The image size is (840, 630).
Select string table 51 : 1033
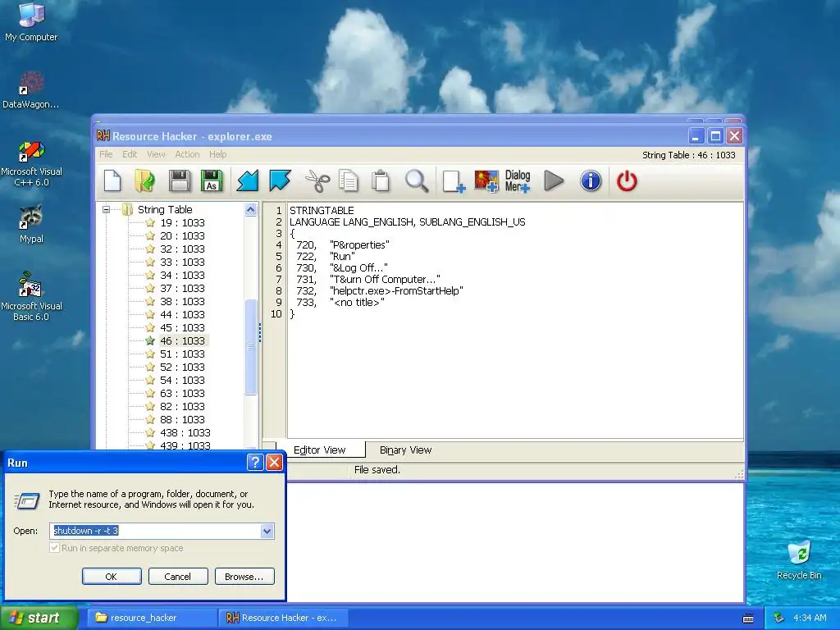(x=182, y=354)
